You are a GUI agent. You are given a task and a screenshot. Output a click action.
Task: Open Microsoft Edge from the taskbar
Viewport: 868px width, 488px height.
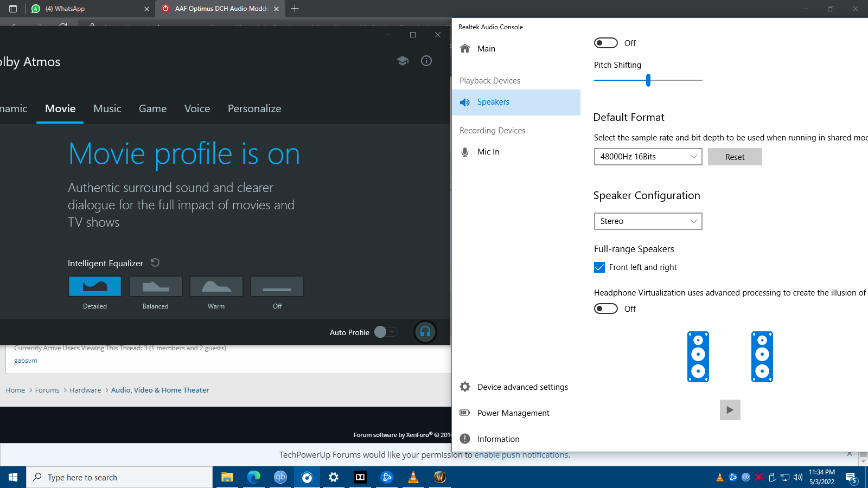[x=254, y=477]
